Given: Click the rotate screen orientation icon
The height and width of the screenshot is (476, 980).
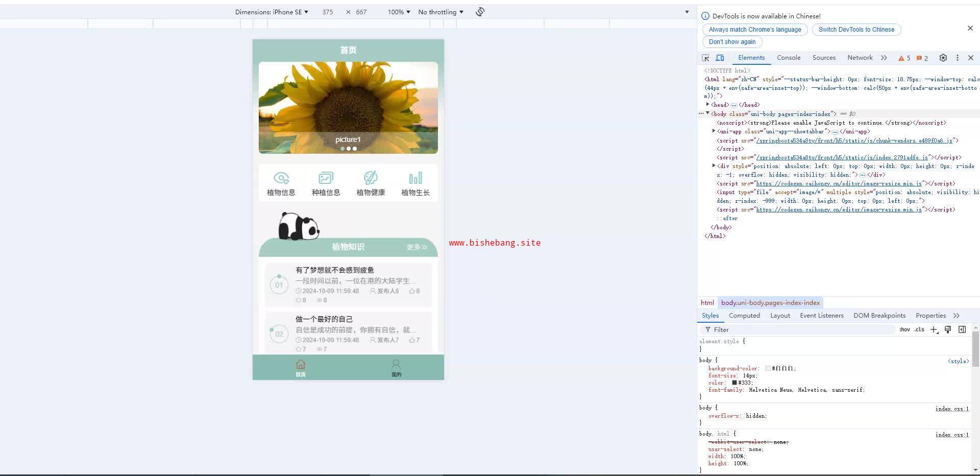Looking at the screenshot, I should 480,12.
